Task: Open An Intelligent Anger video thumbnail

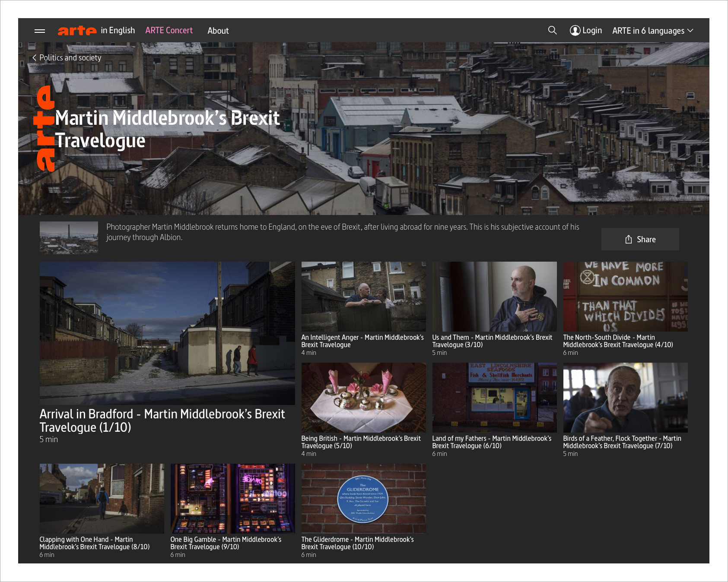Action: pyautogui.click(x=363, y=297)
